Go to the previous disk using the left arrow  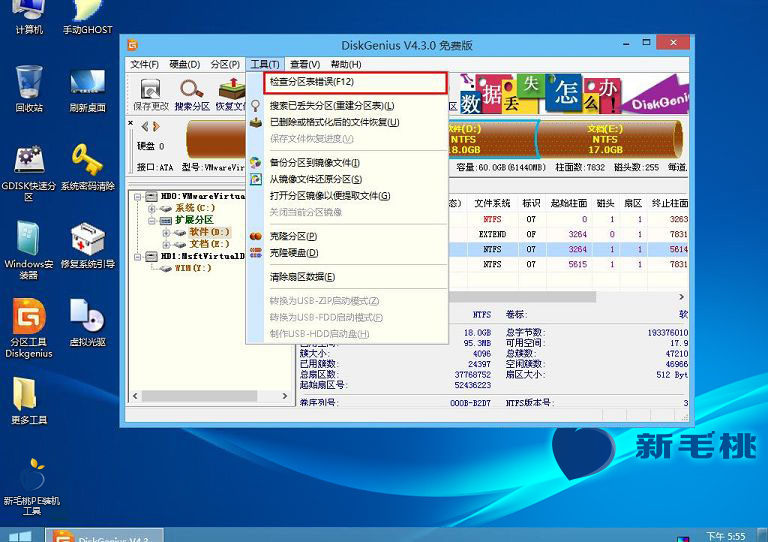[144, 127]
